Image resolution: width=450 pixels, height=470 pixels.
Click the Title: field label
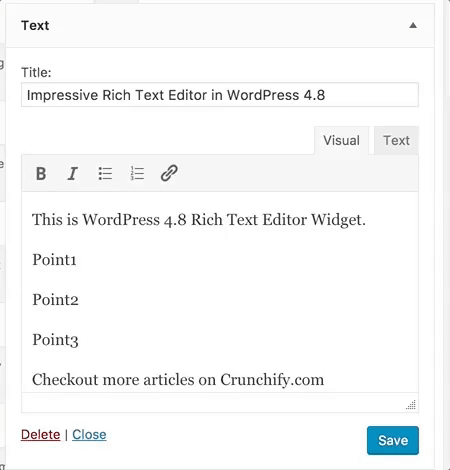36,72
